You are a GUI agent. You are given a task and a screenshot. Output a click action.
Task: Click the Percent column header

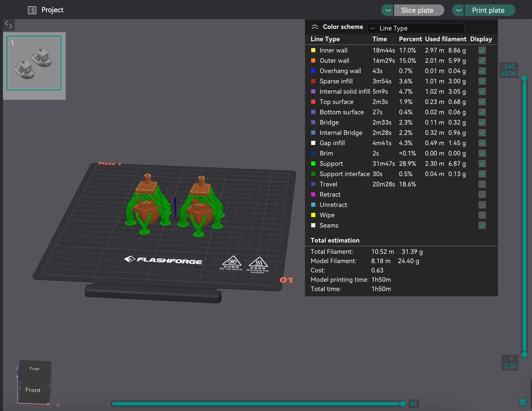pyautogui.click(x=411, y=39)
